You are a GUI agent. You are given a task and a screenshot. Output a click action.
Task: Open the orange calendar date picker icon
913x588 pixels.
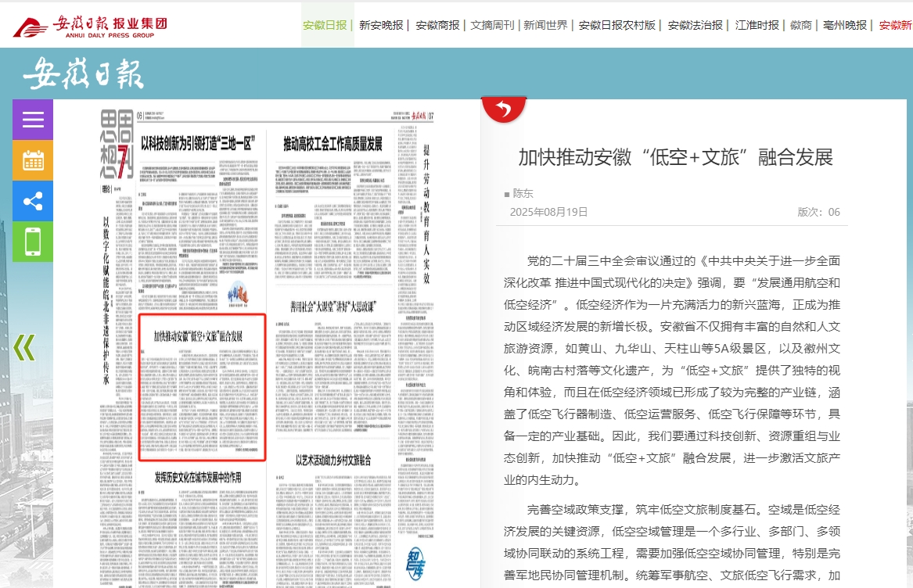33,160
